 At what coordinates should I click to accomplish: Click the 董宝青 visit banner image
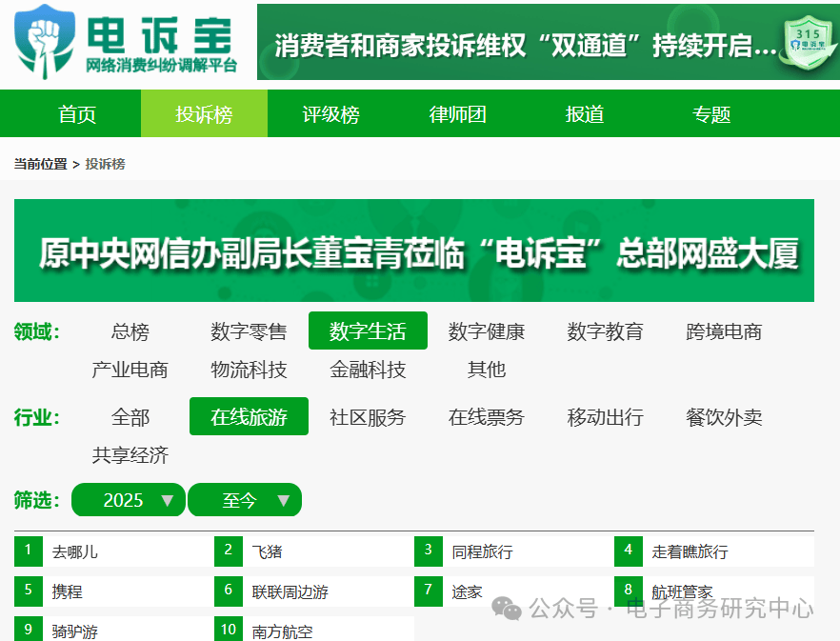pos(414,250)
